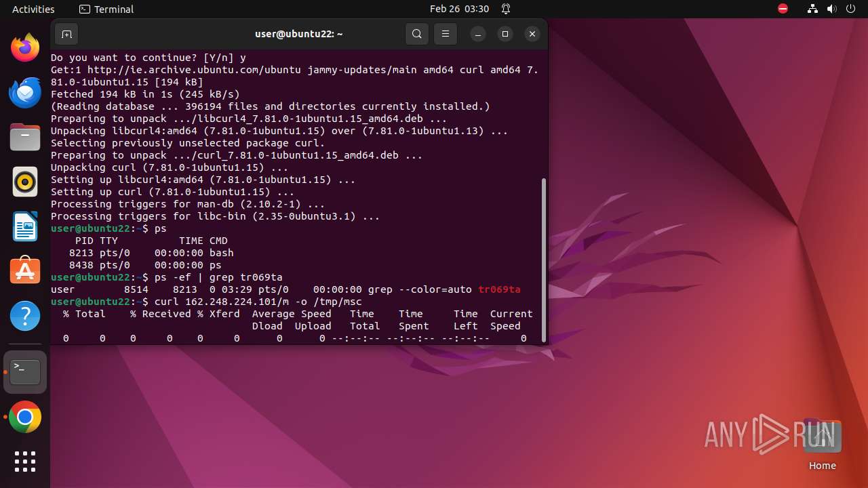Open the terminal hamburger menu
868x488 pixels.
click(446, 34)
